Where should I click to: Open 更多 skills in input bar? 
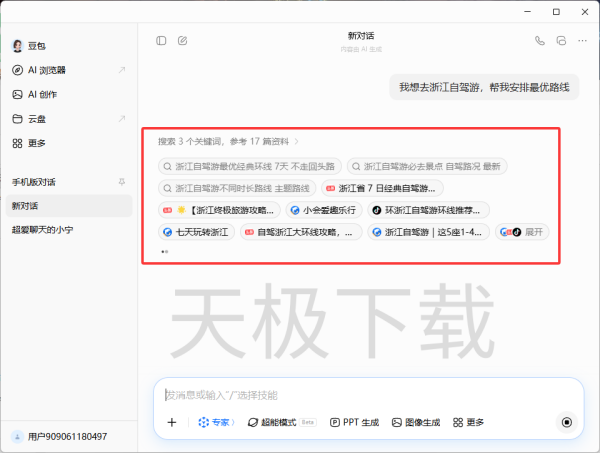(x=468, y=422)
